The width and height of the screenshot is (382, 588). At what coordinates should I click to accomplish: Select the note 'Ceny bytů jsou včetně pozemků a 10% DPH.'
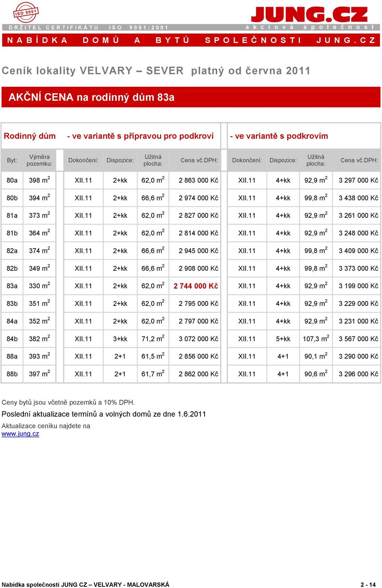[68, 402]
